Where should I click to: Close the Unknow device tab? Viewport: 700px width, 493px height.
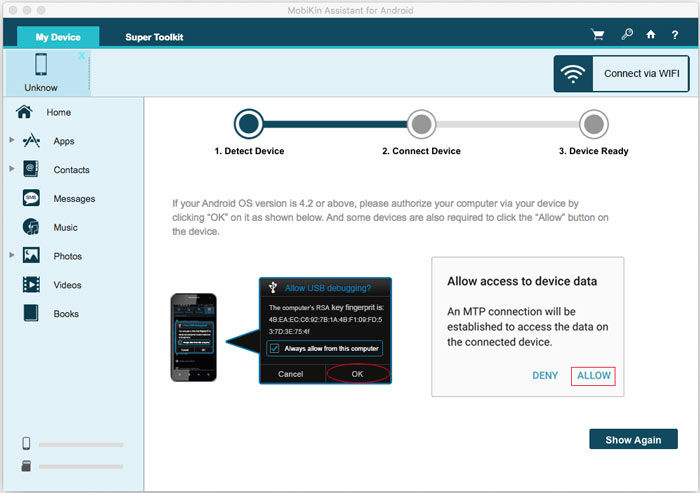coord(81,56)
